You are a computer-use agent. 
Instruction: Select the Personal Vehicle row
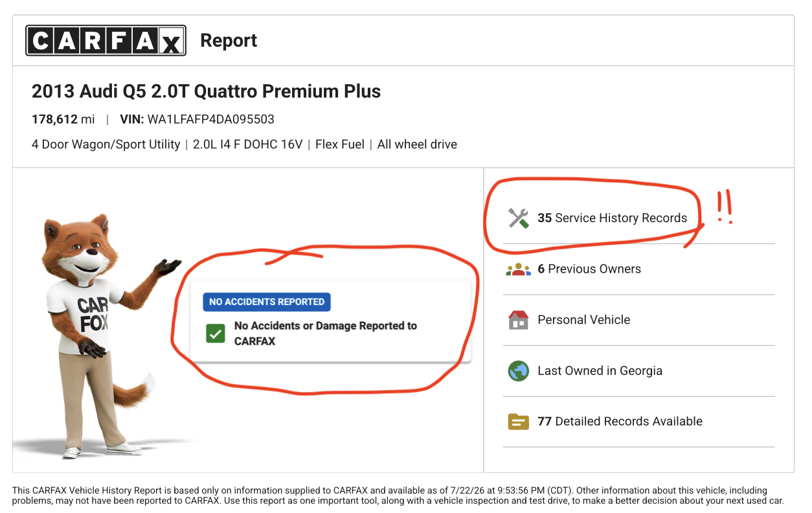pos(638,320)
